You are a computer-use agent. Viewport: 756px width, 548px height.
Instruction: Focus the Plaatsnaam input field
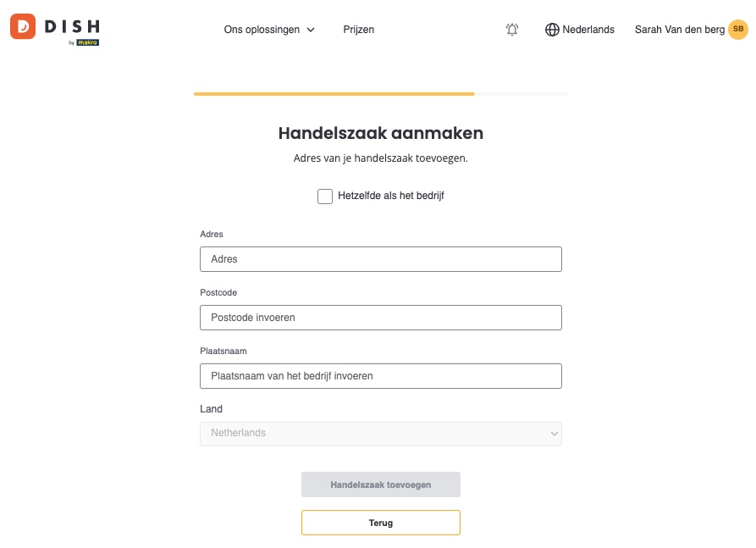381,376
